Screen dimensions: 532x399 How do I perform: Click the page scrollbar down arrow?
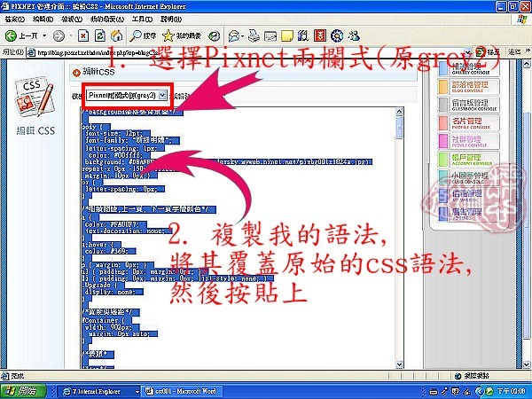pyautogui.click(x=526, y=364)
